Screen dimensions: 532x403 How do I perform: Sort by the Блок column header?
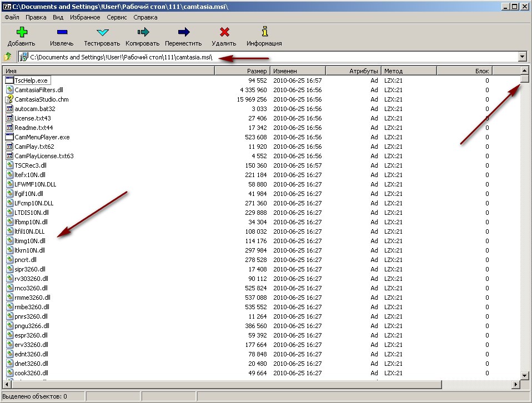pyautogui.click(x=465, y=71)
